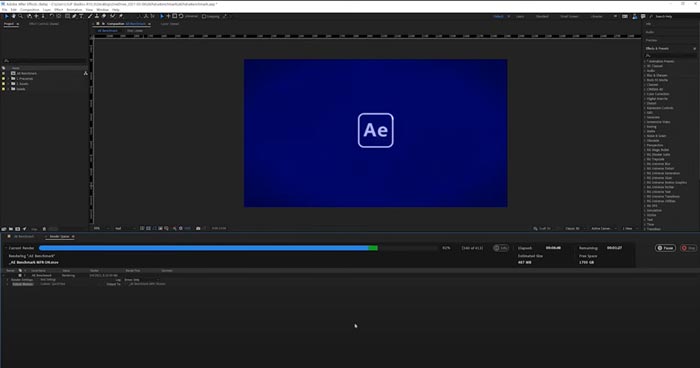700x368 pixels.
Task: Click the user account icon near Search Help
Action: tap(634, 17)
